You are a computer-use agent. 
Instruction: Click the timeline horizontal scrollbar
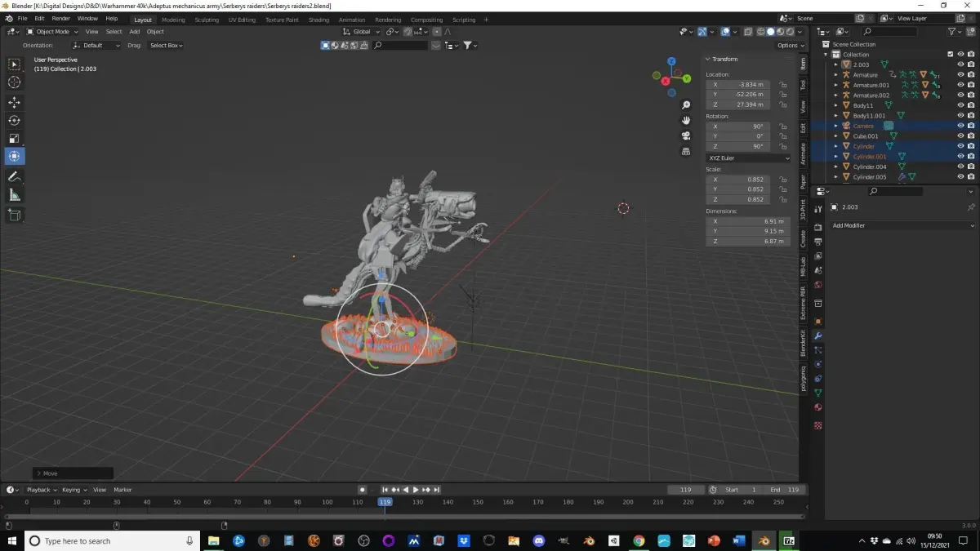click(x=405, y=517)
